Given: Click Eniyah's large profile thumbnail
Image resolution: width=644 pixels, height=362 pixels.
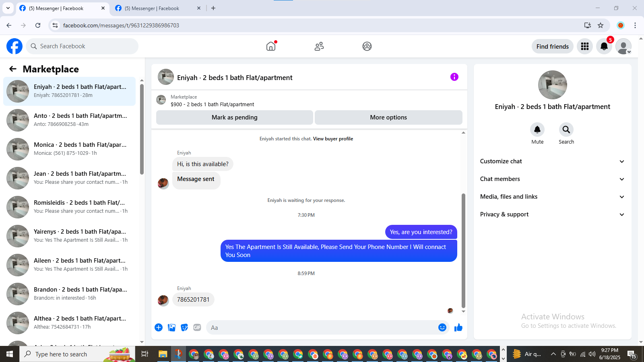Looking at the screenshot, I should tap(552, 85).
